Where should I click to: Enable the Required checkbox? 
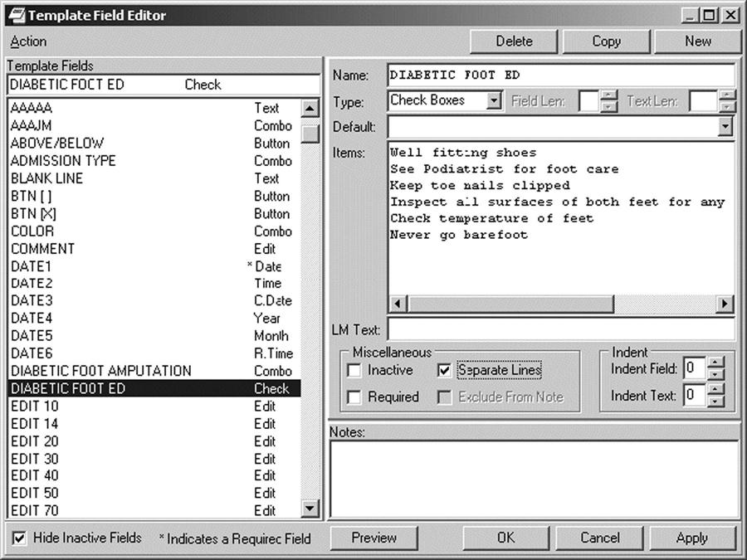(354, 397)
